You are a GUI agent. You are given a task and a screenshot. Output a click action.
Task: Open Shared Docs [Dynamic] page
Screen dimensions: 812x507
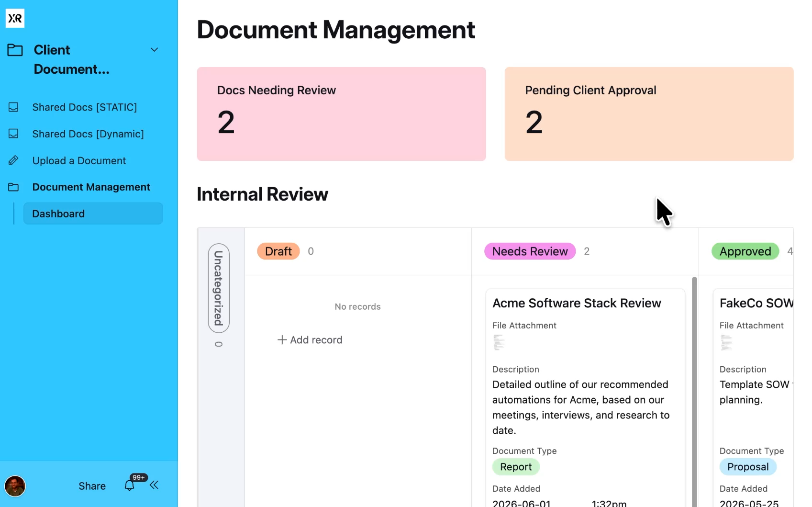[x=88, y=134]
